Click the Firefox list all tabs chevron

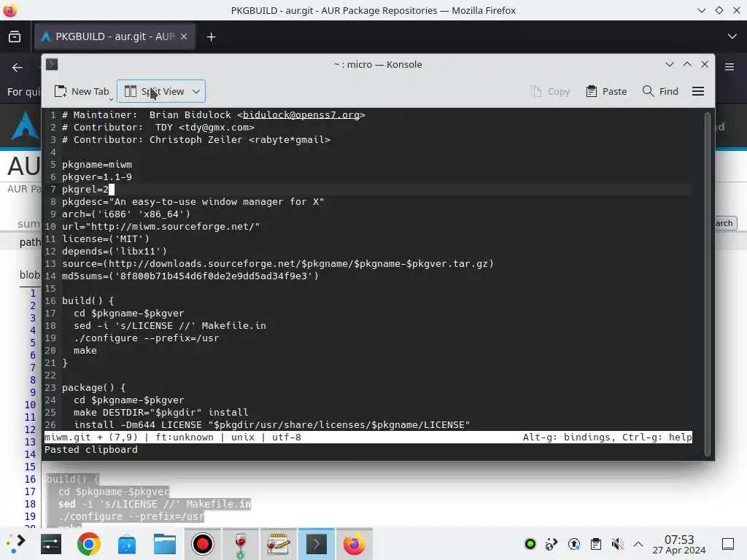[x=732, y=36]
